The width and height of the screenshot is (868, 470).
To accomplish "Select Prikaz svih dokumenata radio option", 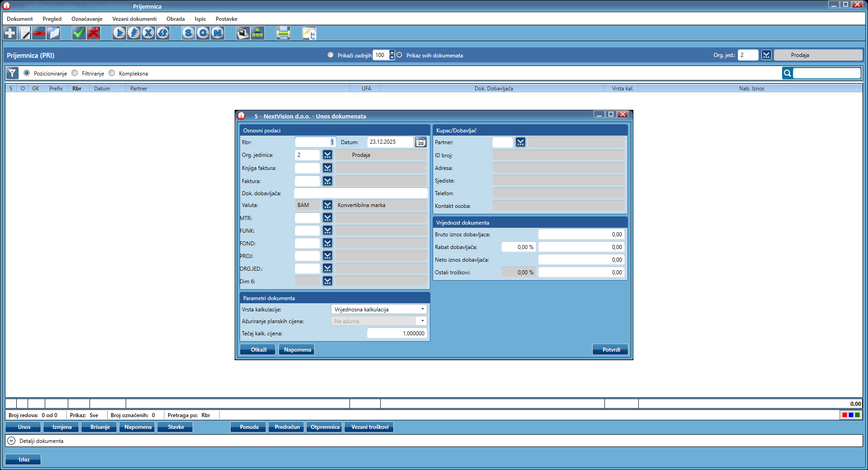I will pos(400,55).
